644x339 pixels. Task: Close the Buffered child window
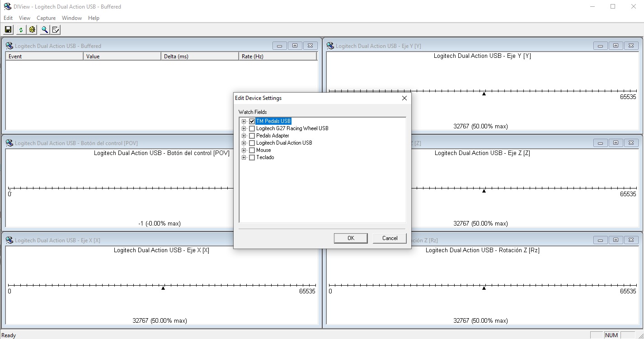coord(310,46)
